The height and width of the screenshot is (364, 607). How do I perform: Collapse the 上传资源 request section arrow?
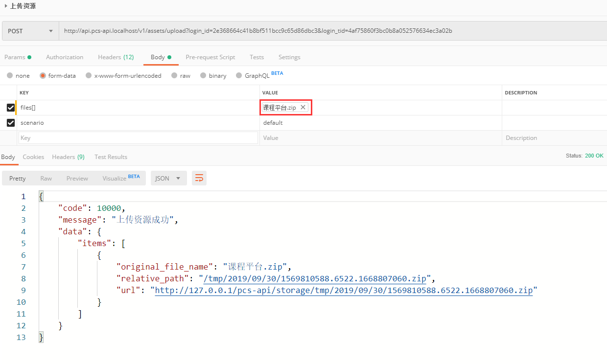click(5, 6)
